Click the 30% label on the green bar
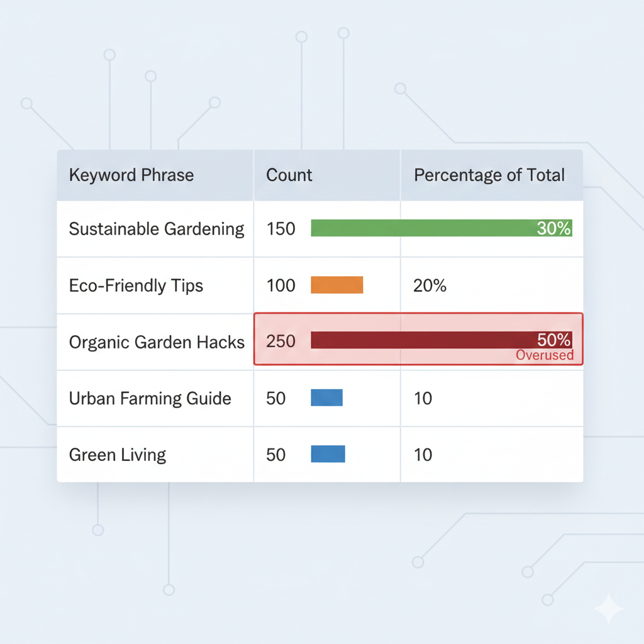644x644 pixels. coord(553,229)
